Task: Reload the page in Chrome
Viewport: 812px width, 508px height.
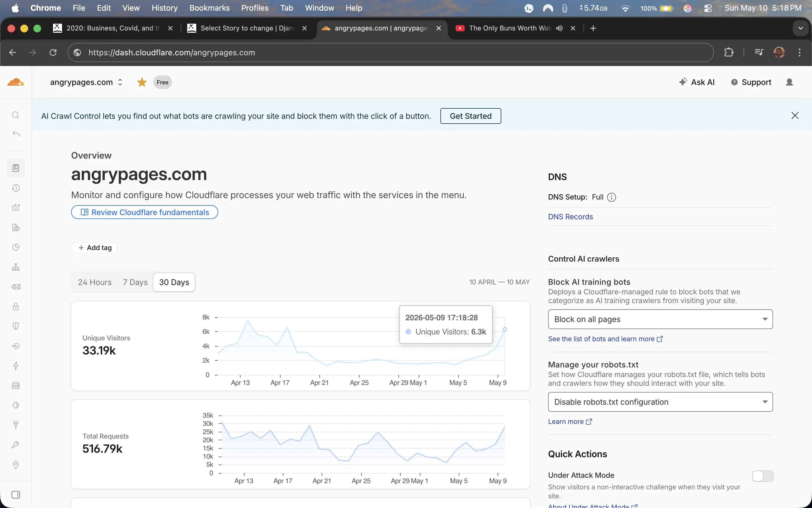Action: (53, 52)
